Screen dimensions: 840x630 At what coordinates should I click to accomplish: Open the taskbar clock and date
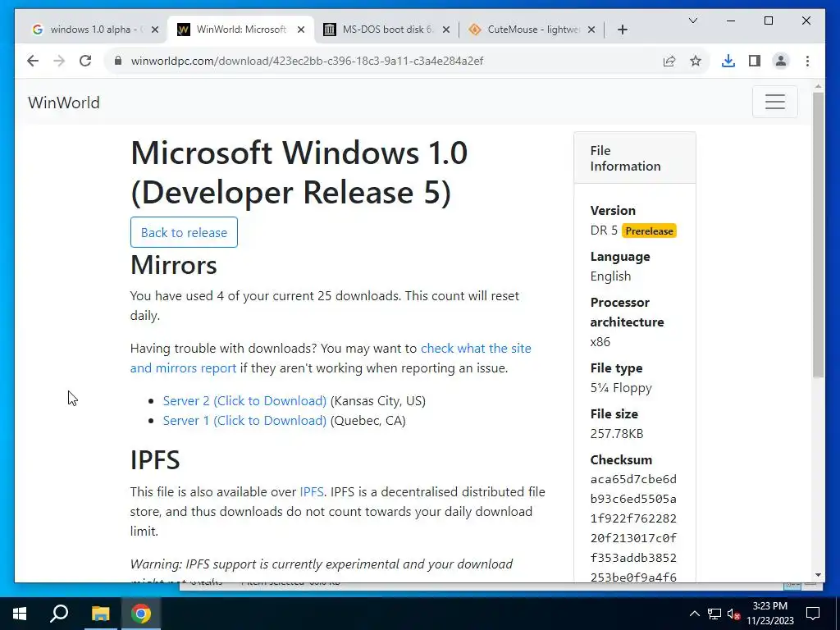[x=769, y=614]
